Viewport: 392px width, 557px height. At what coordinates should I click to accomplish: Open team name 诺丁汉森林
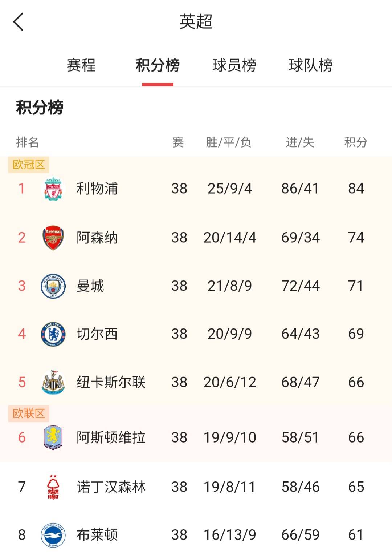111,487
